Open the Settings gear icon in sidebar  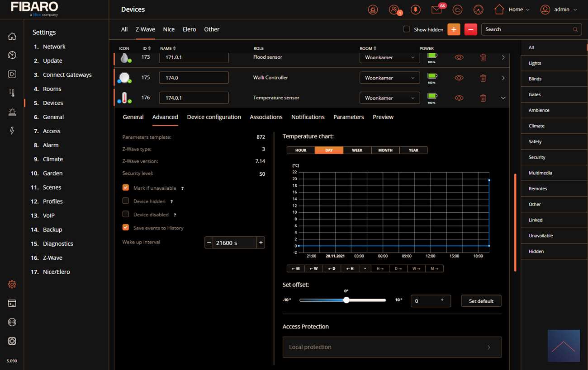click(12, 284)
